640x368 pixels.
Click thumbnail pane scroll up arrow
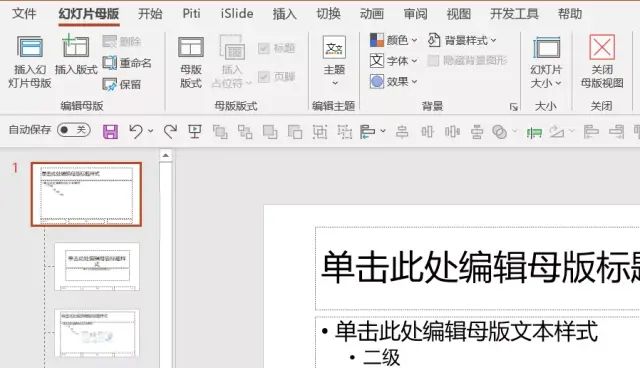pyautogui.click(x=166, y=155)
